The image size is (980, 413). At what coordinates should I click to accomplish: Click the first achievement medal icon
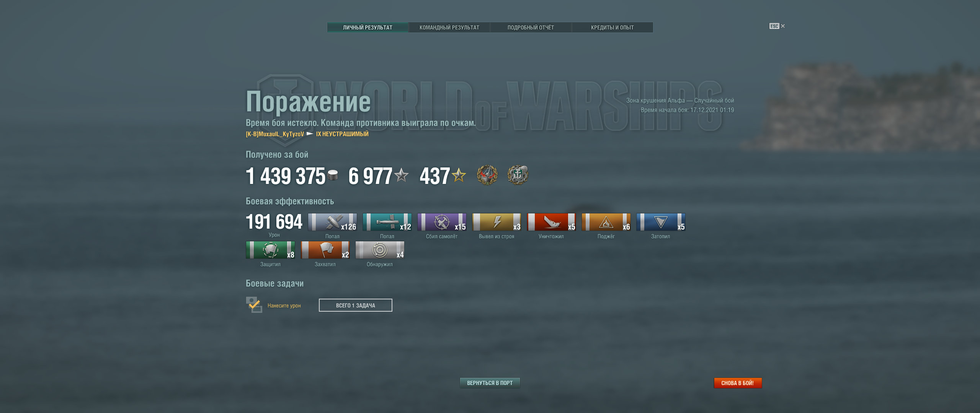click(x=487, y=175)
